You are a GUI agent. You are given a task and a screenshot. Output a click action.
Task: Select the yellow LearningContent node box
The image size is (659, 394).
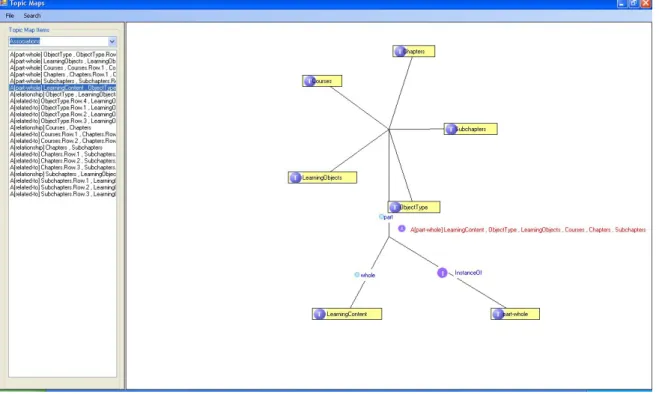(x=347, y=314)
